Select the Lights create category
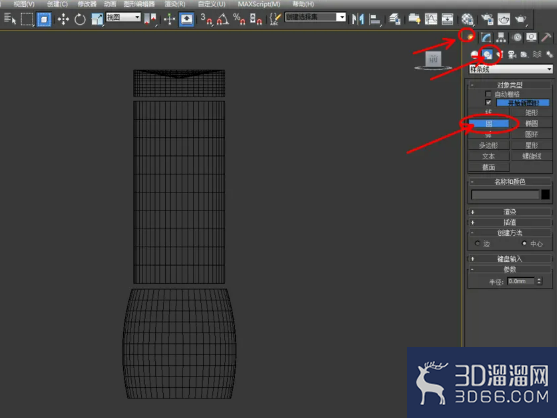Viewport: 557px width, 418px height. (500, 54)
